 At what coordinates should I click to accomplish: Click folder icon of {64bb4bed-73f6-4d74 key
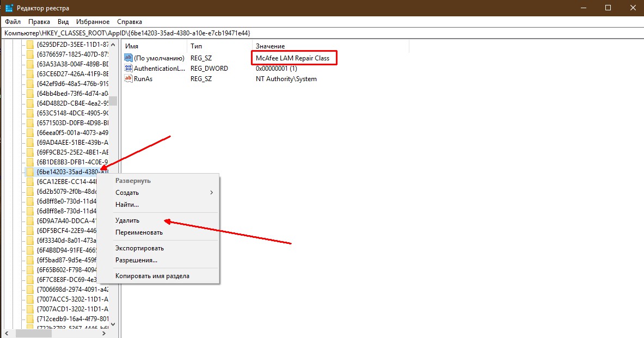click(30, 94)
